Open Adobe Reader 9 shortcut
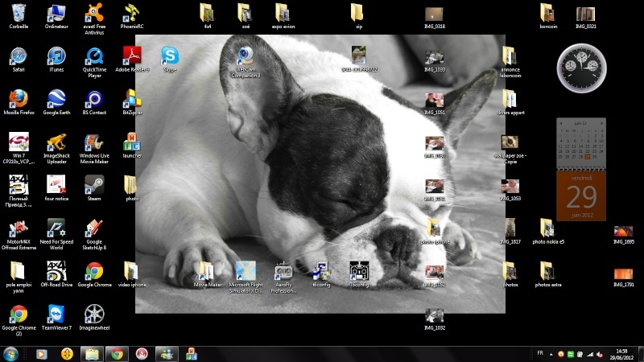Image resolution: width=644 pixels, height=362 pixels. coord(132,60)
